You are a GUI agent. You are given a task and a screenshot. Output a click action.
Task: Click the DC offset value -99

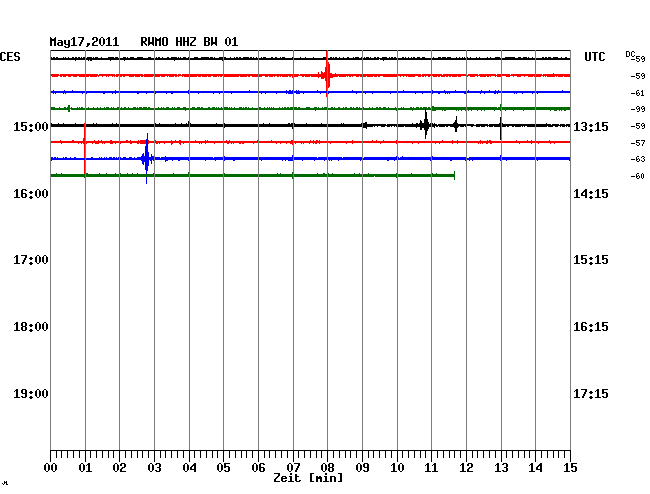coord(638,109)
